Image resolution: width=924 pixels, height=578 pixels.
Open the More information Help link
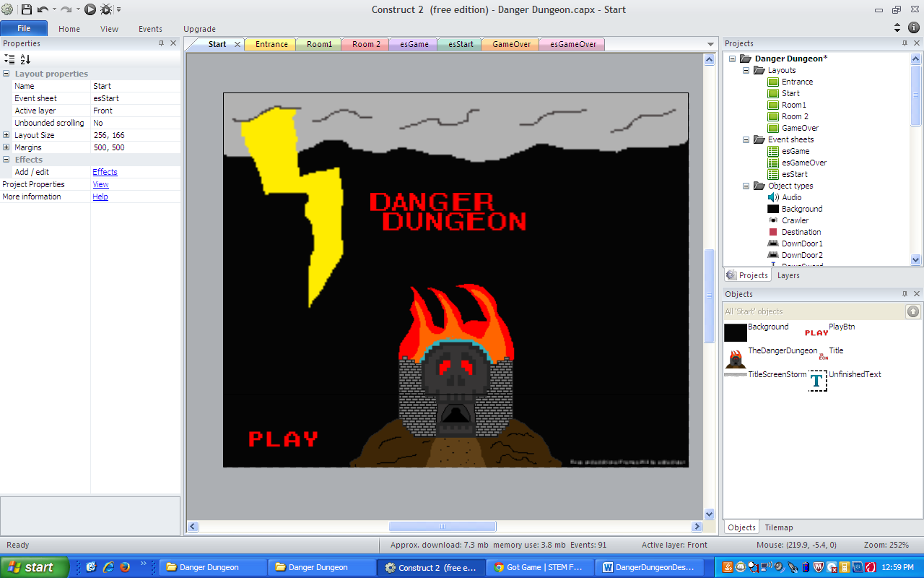pyautogui.click(x=100, y=197)
